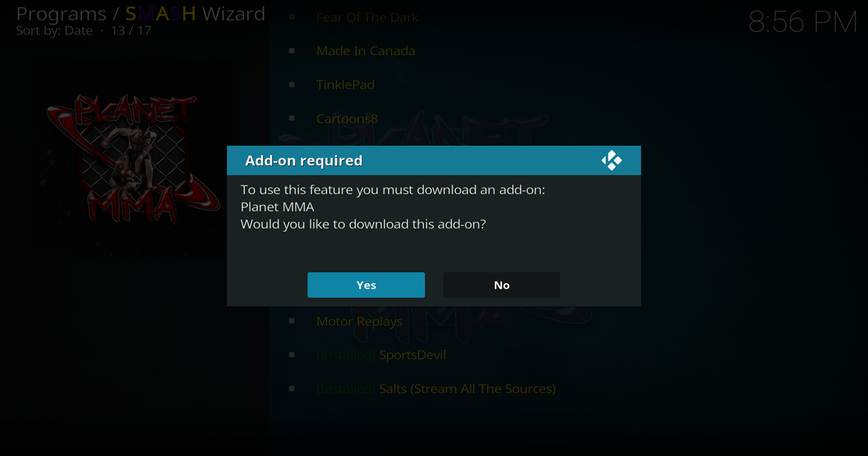Choose TinklePad from the list

(345, 85)
